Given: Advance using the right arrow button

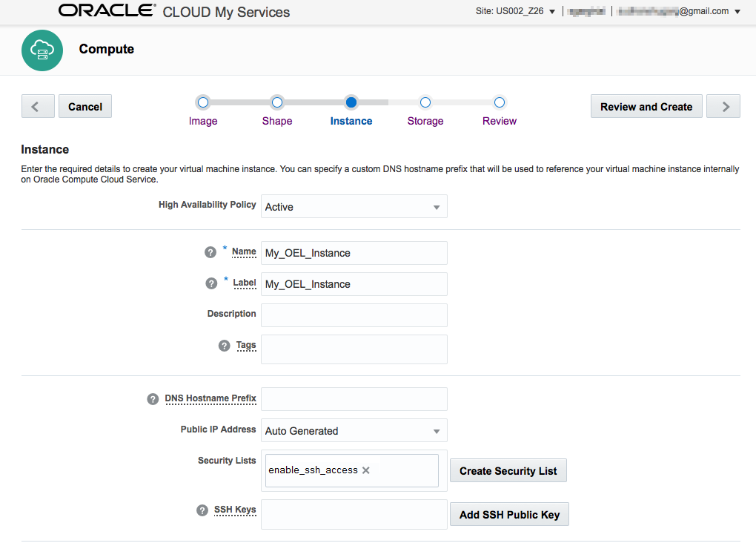Looking at the screenshot, I should click(x=723, y=106).
